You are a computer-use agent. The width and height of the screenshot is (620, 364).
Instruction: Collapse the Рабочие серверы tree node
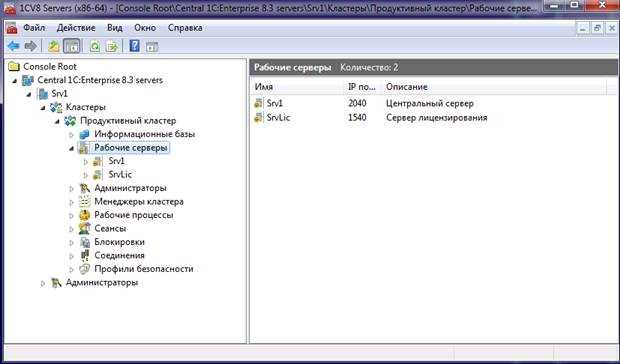(x=72, y=148)
